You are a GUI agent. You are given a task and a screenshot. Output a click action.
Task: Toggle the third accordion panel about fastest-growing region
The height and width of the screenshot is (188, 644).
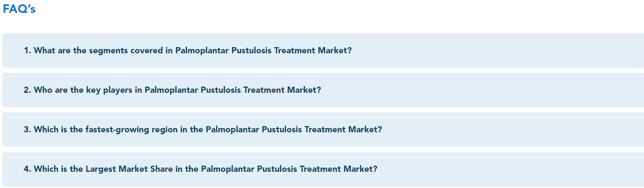pos(323,129)
